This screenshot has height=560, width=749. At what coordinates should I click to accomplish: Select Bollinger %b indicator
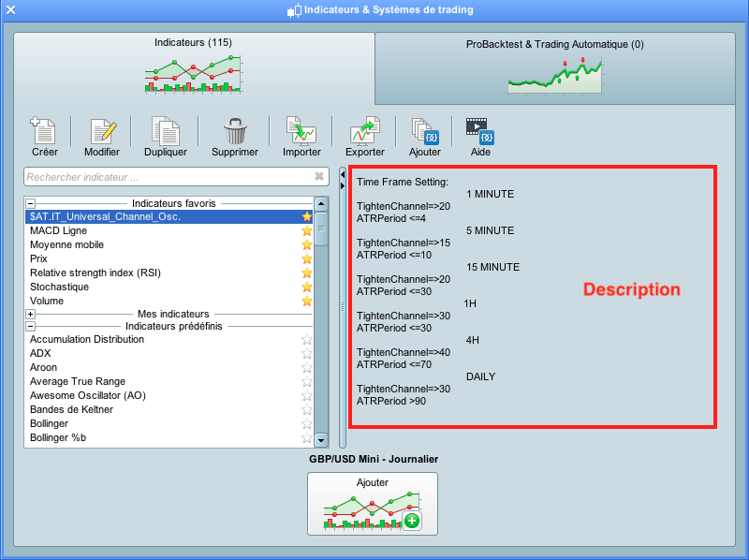pyautogui.click(x=169, y=437)
